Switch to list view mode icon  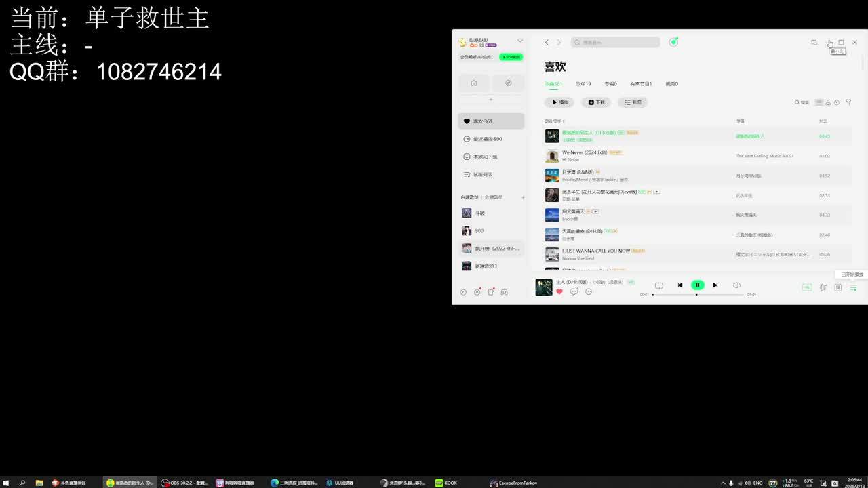click(x=818, y=102)
